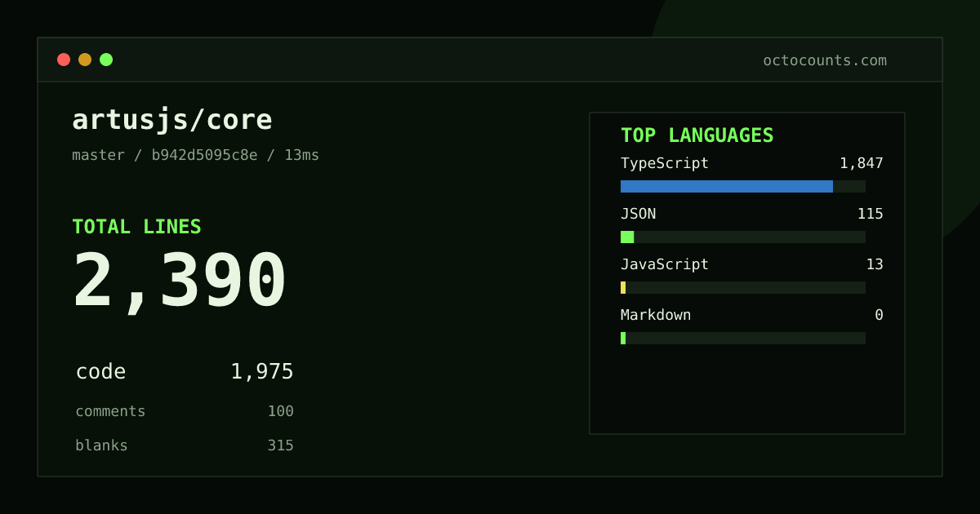Screen dimensions: 980x514
Task: Click the green window dot
Action: pos(106,60)
